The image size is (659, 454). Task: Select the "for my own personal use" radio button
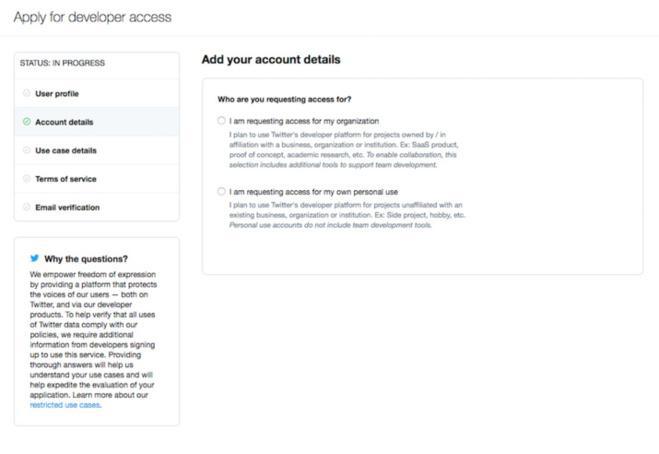pos(221,190)
